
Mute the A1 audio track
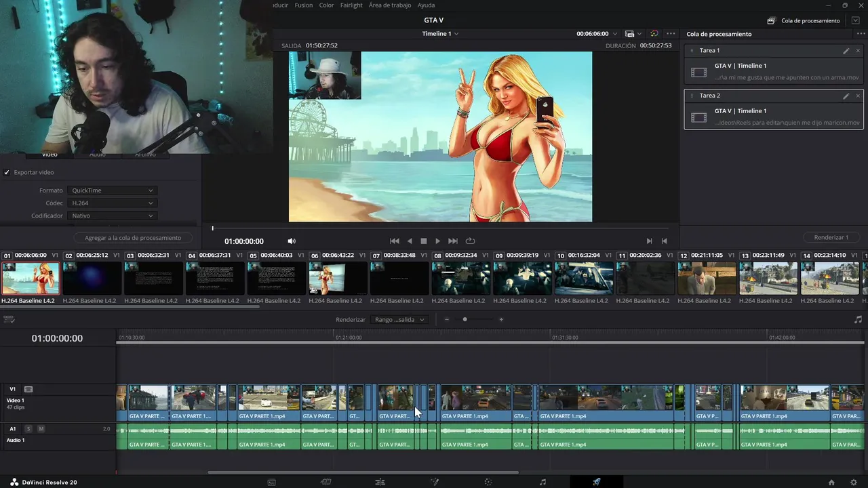pos(41,429)
